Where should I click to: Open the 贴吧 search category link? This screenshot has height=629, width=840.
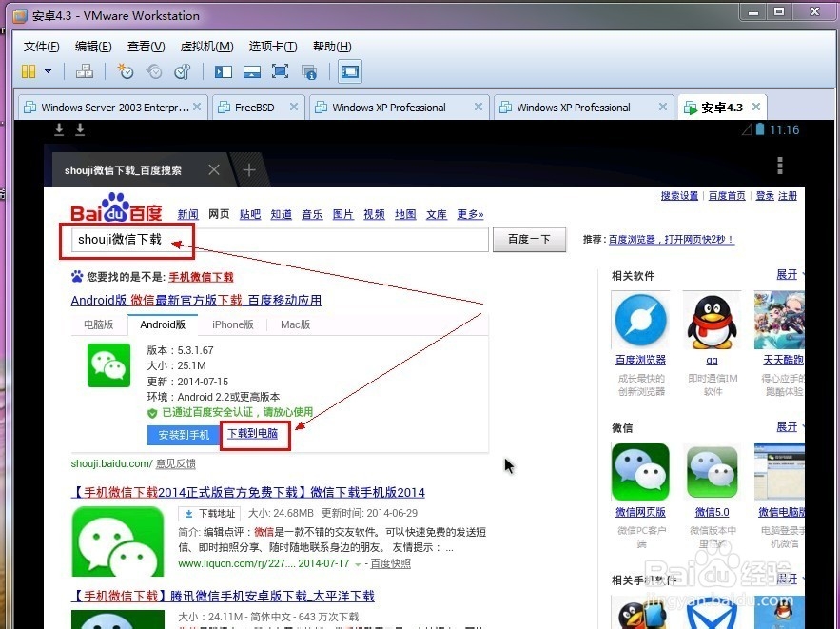click(x=249, y=214)
